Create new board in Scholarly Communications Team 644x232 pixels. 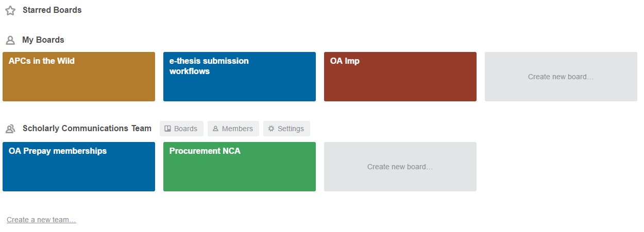pos(400,167)
